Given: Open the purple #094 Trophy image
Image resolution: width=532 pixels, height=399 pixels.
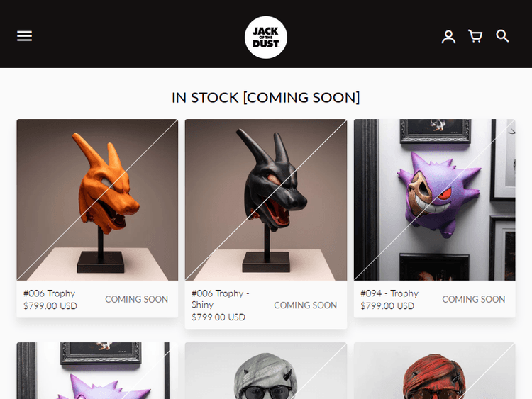Looking at the screenshot, I should [435, 200].
